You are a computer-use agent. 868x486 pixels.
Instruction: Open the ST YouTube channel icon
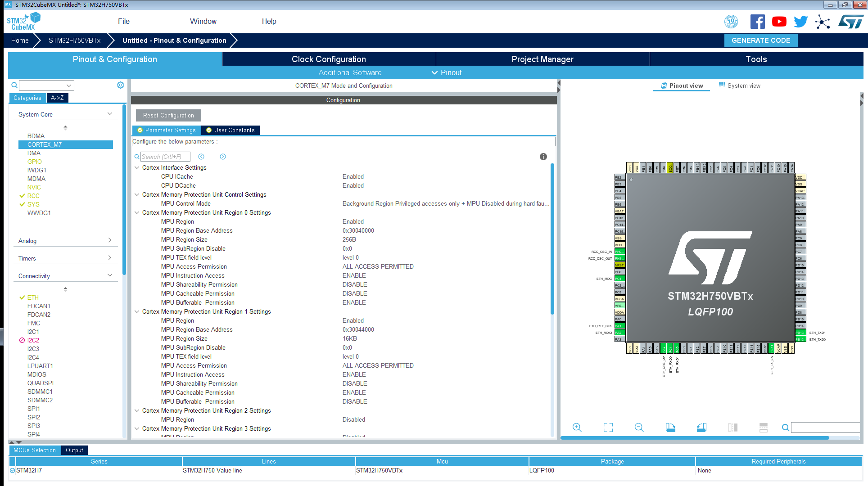779,22
